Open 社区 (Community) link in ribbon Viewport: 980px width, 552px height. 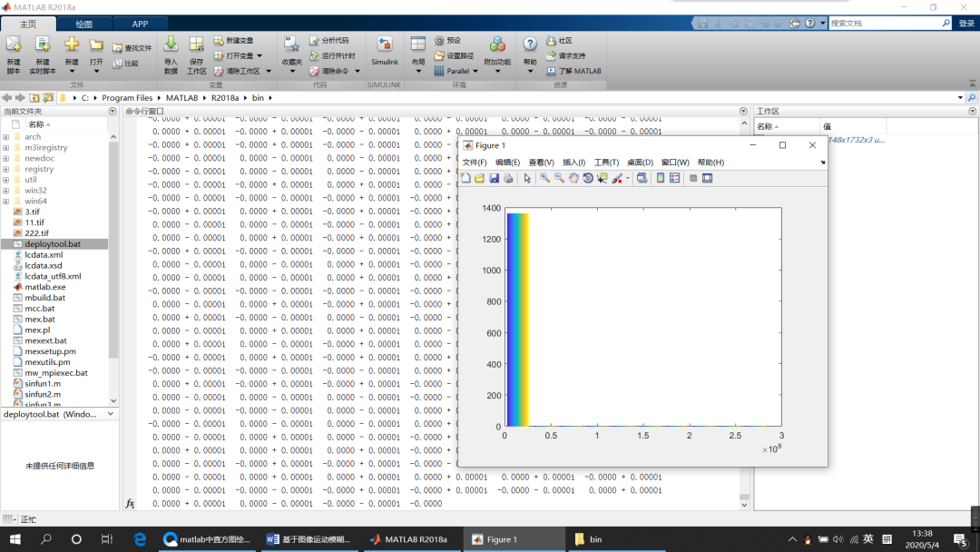tap(559, 40)
